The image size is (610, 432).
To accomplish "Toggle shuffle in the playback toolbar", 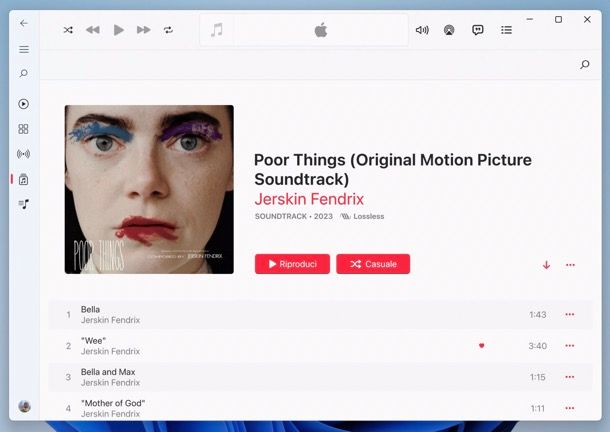I will (x=68, y=30).
